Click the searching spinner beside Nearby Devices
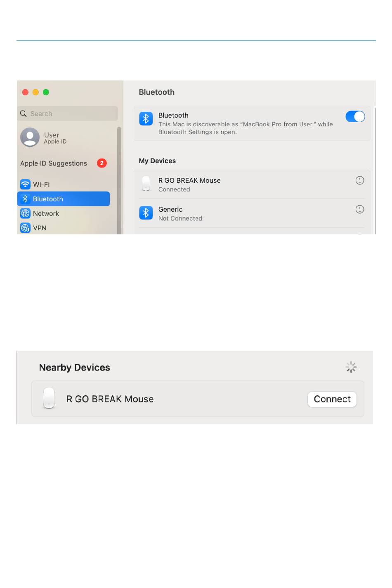Viewport: 392px width, 588px height. click(351, 367)
